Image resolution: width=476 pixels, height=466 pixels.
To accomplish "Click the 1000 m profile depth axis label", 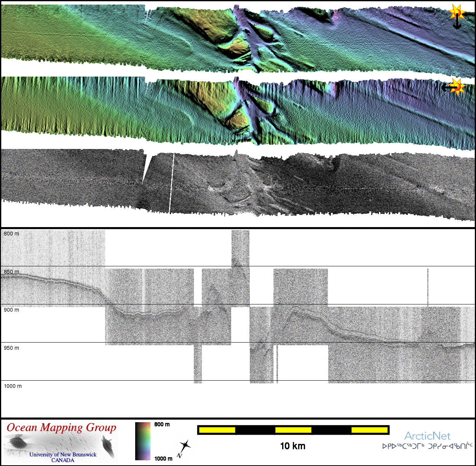I will coord(13,386).
